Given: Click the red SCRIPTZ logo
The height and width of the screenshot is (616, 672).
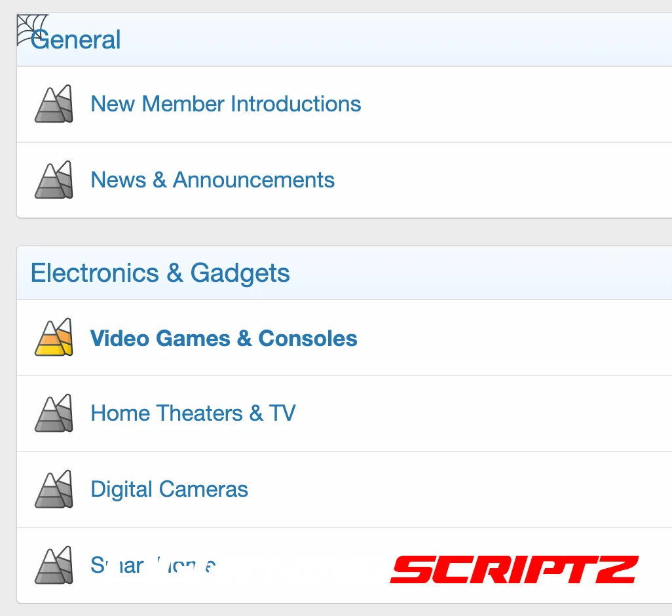Looking at the screenshot, I should point(513,569).
